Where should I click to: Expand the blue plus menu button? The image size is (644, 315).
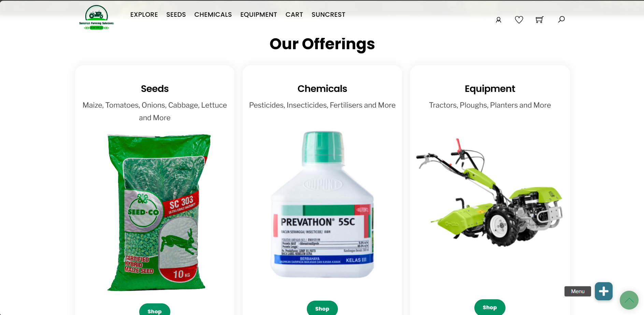coord(604,291)
